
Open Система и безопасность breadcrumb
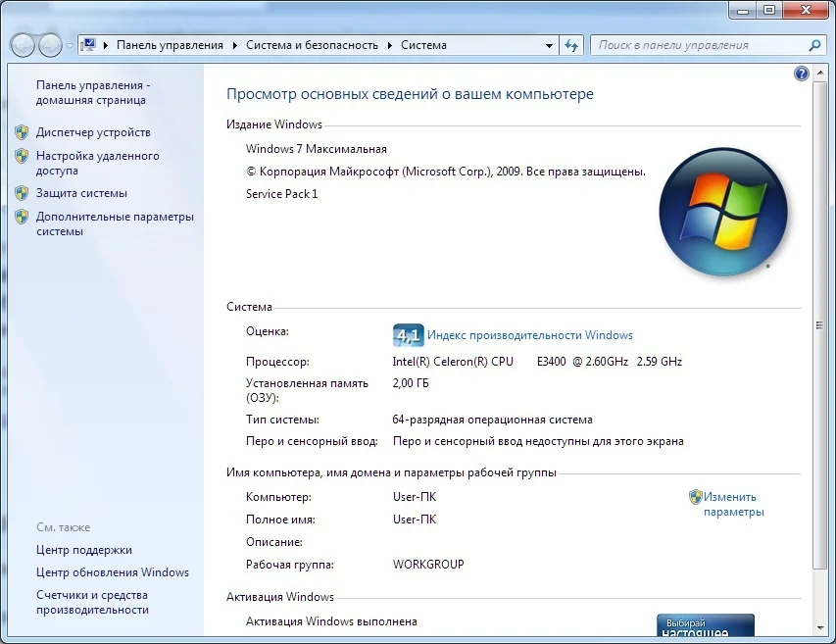coord(312,45)
